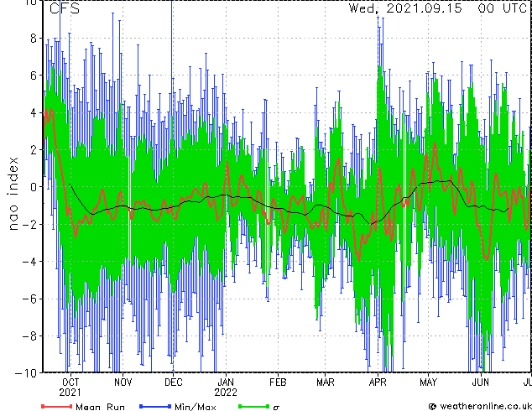Click the 2021 year label
532x411 pixels.
[x=70, y=393]
